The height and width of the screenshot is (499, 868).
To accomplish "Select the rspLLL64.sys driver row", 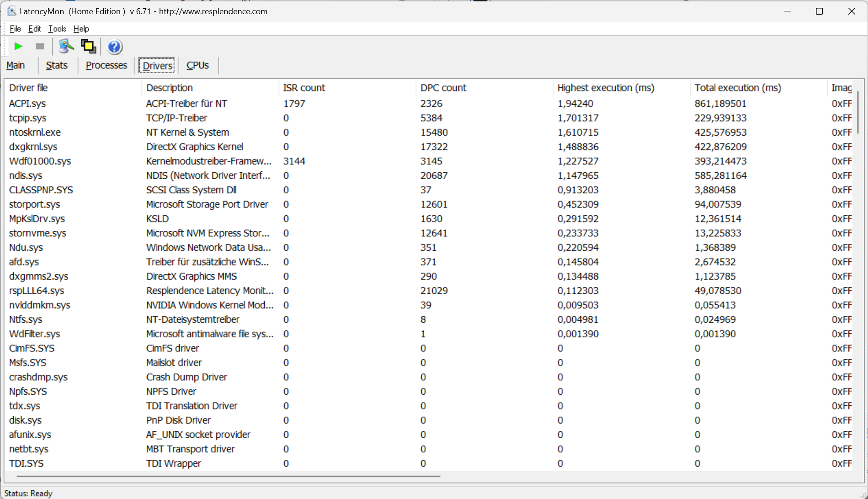I will tap(429, 291).
